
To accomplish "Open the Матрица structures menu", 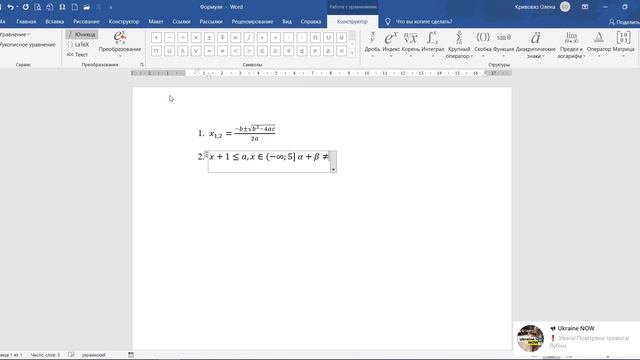I will point(623,44).
